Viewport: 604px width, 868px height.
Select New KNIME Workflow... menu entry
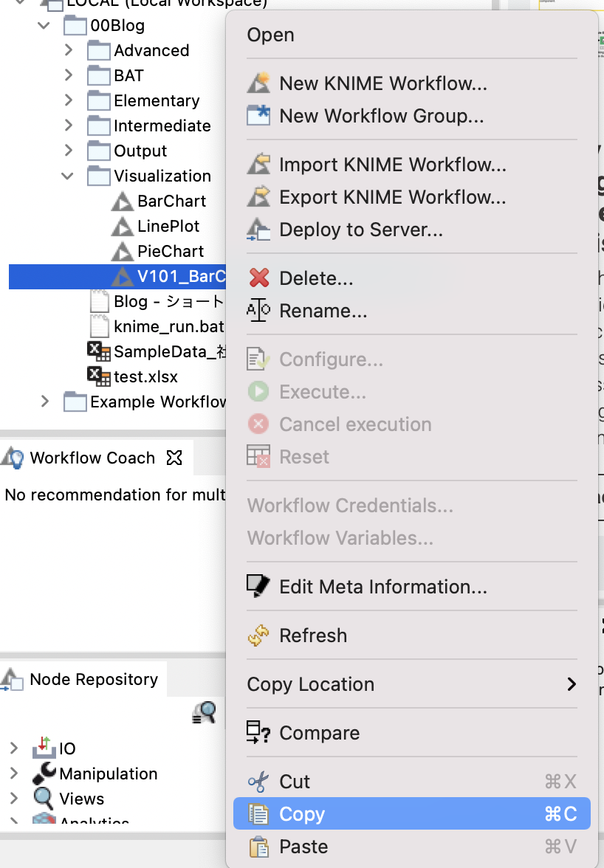412,83
